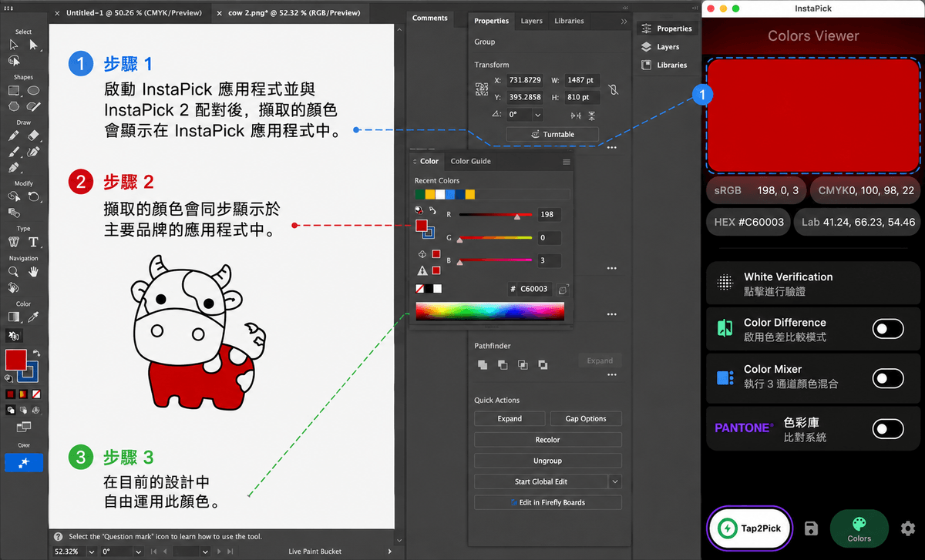Select the Direct Selection tool
This screenshot has width=925, height=560.
34,45
